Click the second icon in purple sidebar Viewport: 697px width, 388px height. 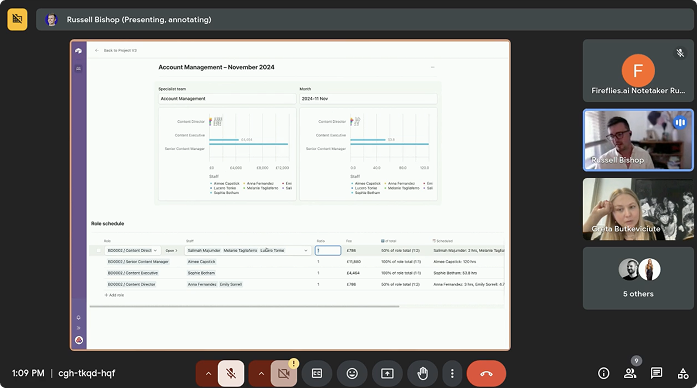pyautogui.click(x=79, y=68)
